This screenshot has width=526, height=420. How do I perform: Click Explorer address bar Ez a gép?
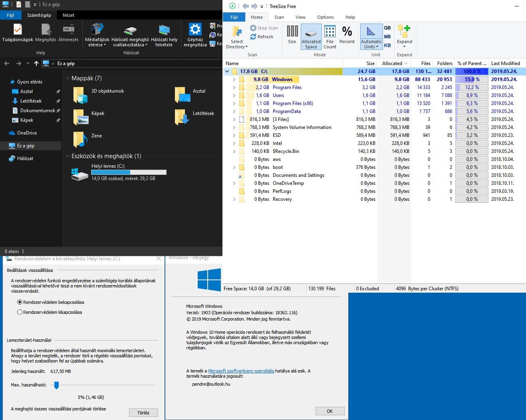[66, 63]
